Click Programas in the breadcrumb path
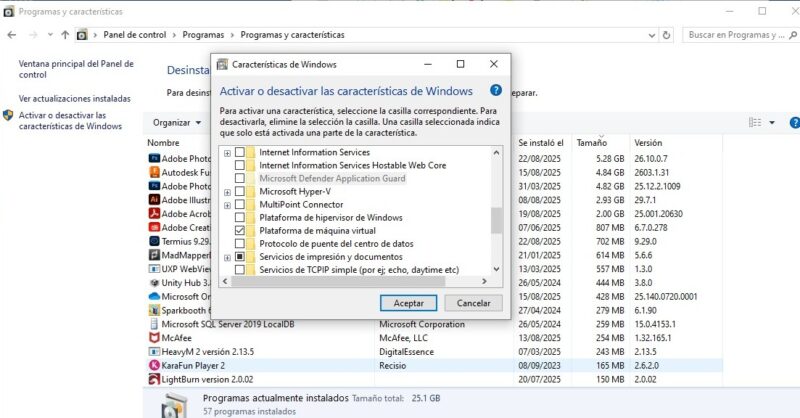This screenshot has height=418, width=800. click(203, 35)
